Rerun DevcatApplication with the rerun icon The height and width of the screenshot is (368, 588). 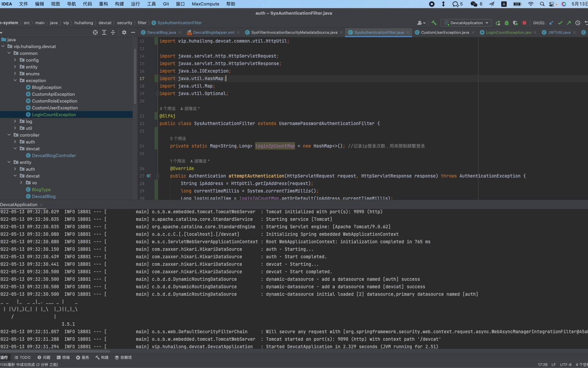[498, 23]
